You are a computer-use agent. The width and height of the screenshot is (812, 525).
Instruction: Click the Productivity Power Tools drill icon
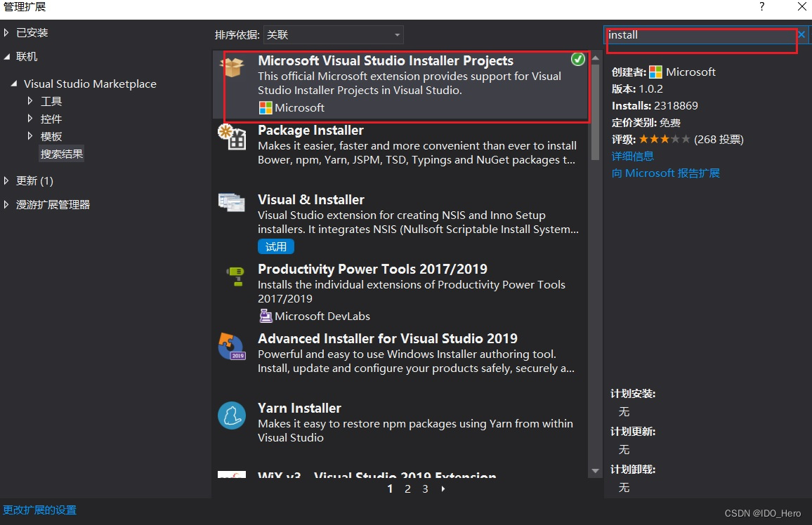coord(235,277)
